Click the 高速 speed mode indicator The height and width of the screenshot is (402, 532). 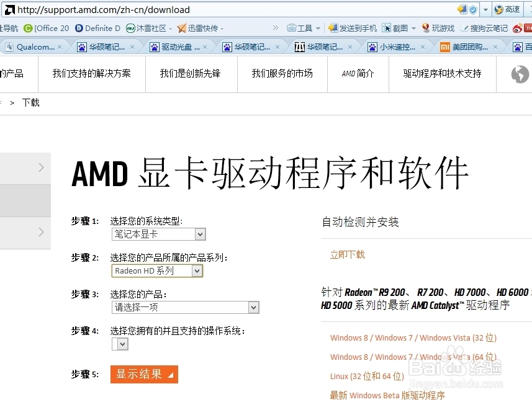(509, 9)
